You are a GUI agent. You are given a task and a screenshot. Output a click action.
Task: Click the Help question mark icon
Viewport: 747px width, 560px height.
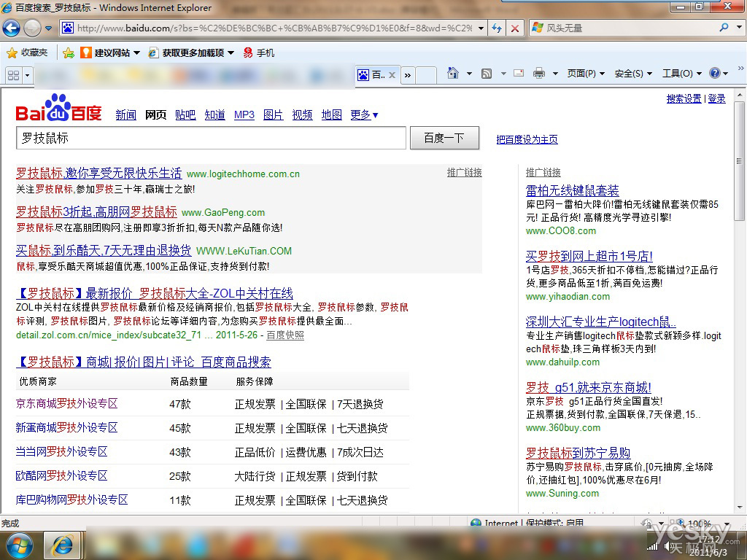click(715, 73)
